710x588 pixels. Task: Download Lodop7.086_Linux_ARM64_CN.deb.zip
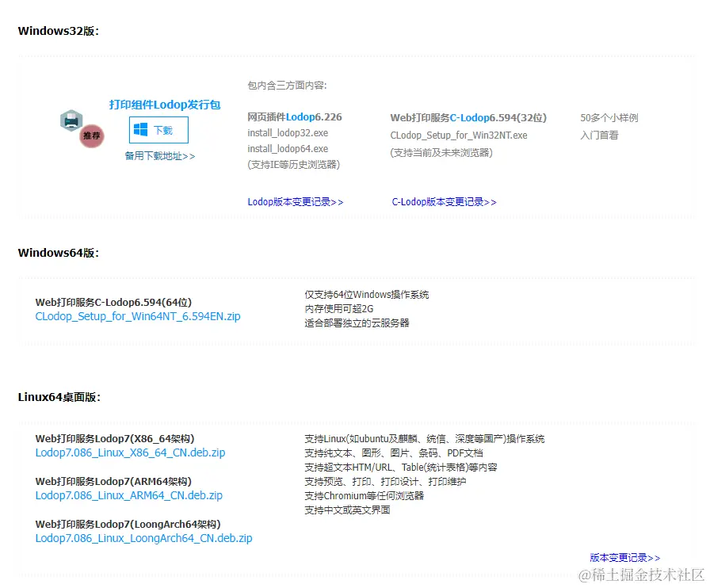[128, 495]
